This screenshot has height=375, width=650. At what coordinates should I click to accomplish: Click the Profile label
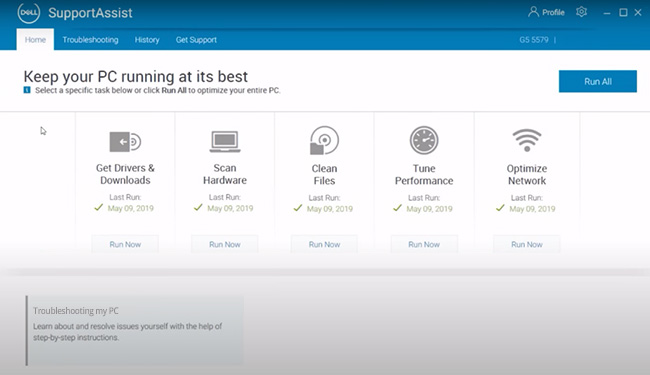(553, 12)
